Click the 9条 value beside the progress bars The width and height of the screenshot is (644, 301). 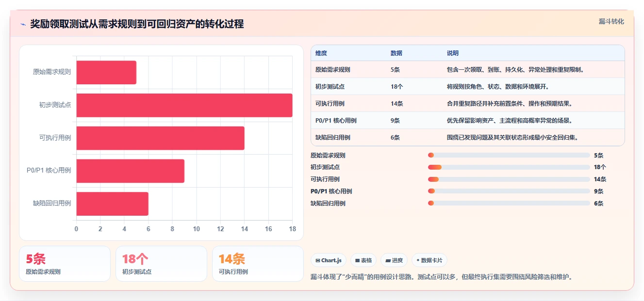tap(599, 191)
